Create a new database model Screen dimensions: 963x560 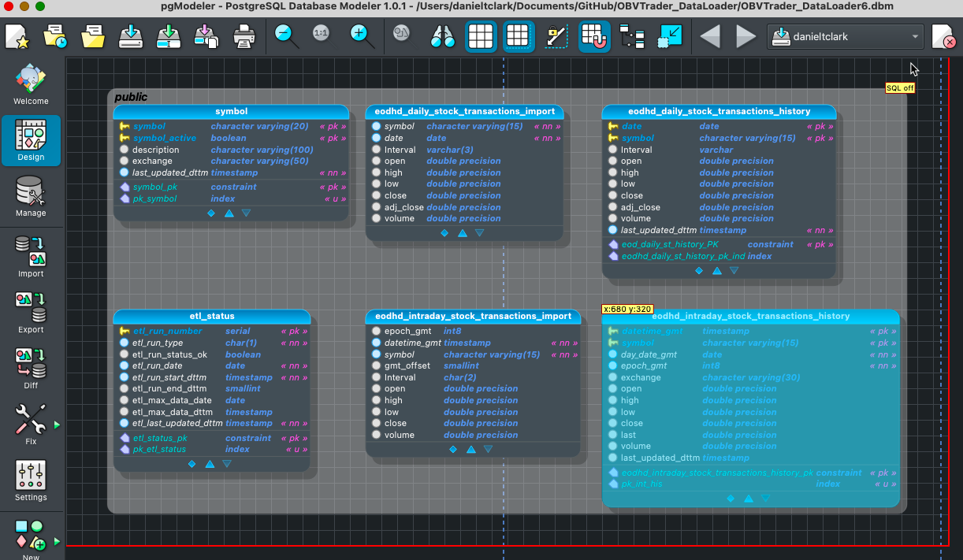pos(17,36)
